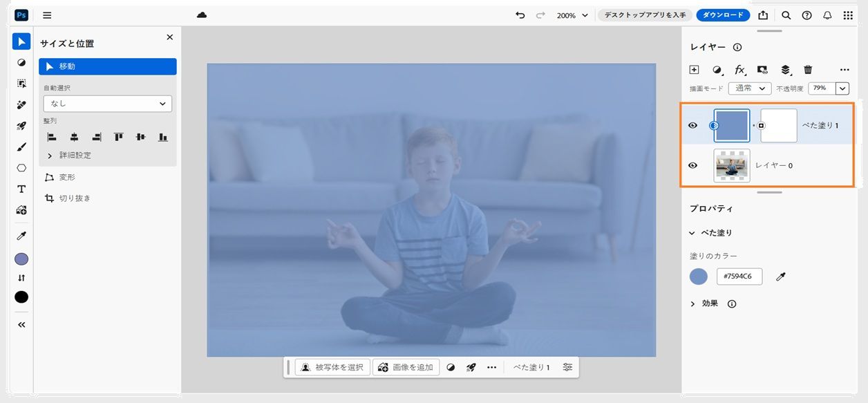The image size is (868, 403).
Task: Click the black background color swatch
Action: [21, 297]
